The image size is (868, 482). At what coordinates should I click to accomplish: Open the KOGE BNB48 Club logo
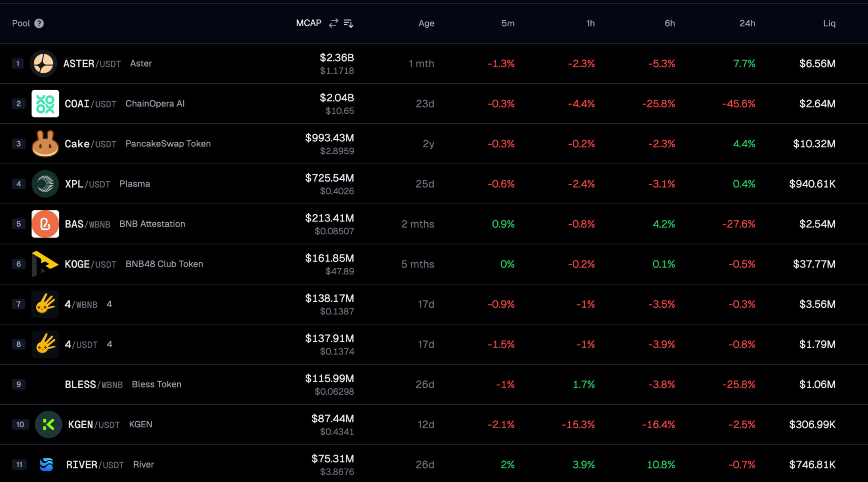[x=45, y=264]
